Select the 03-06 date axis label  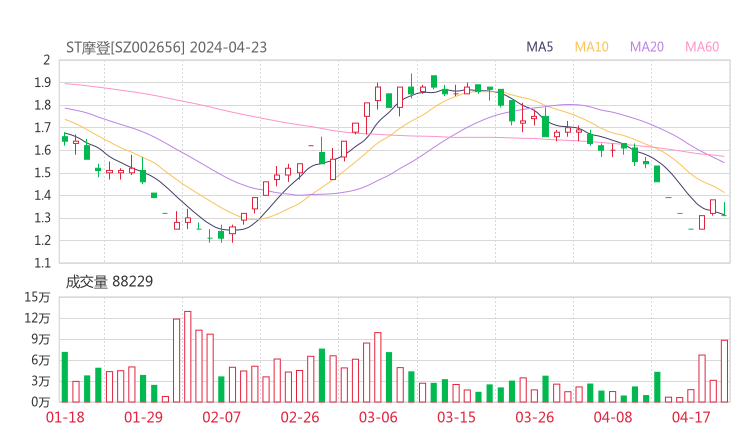point(378,417)
